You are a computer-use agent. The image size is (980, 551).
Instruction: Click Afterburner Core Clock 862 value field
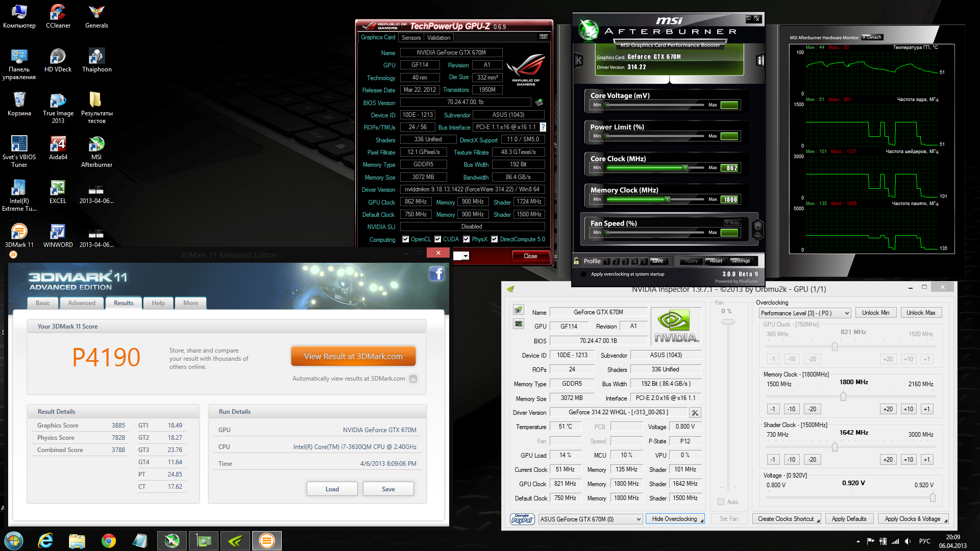point(729,168)
